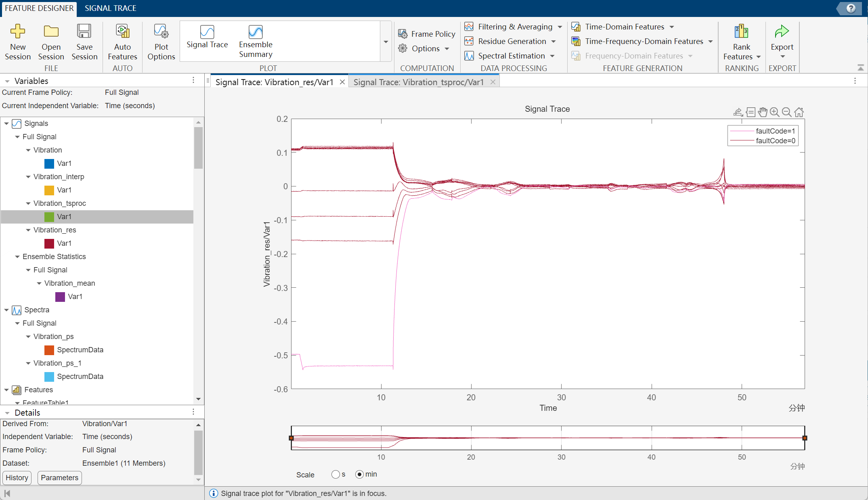Switch to the SIGNAL TRACE ribbon tab
This screenshot has width=868, height=500.
[110, 8]
